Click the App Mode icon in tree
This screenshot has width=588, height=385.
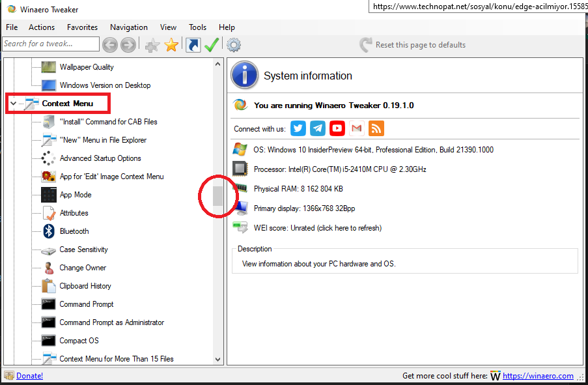click(x=49, y=195)
